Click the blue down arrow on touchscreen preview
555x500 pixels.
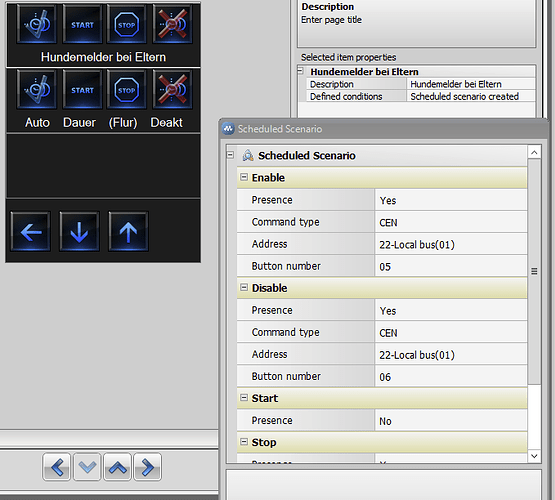coord(79,232)
